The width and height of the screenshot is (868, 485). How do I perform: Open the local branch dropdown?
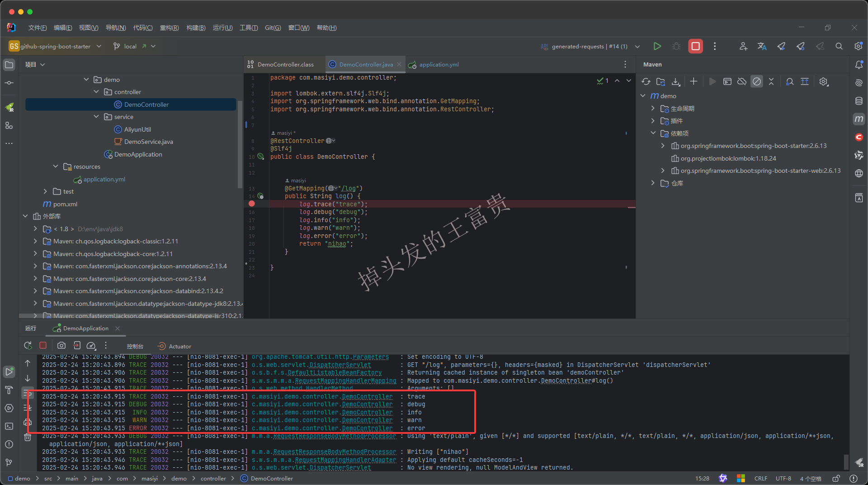tap(134, 46)
